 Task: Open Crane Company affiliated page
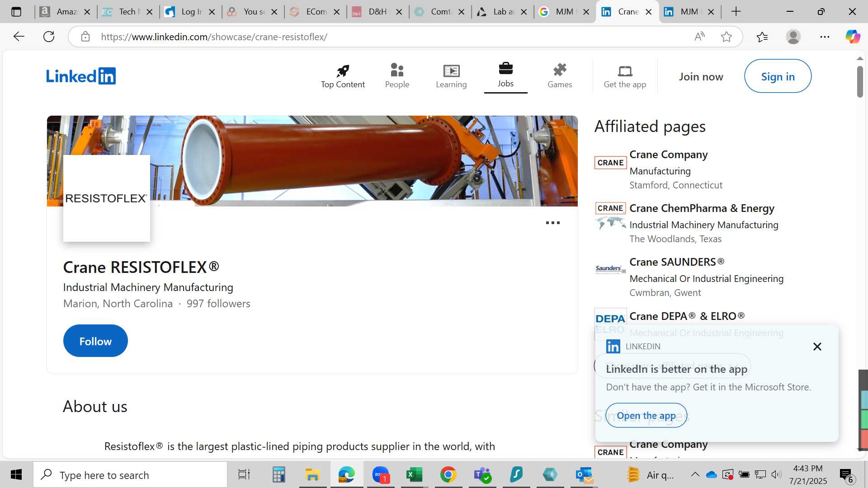[668, 155]
